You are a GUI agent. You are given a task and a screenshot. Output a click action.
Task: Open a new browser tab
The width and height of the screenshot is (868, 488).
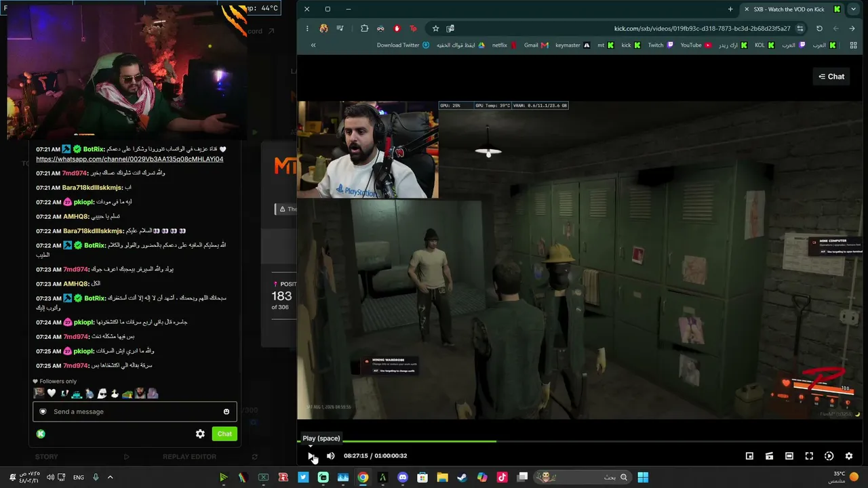730,9
